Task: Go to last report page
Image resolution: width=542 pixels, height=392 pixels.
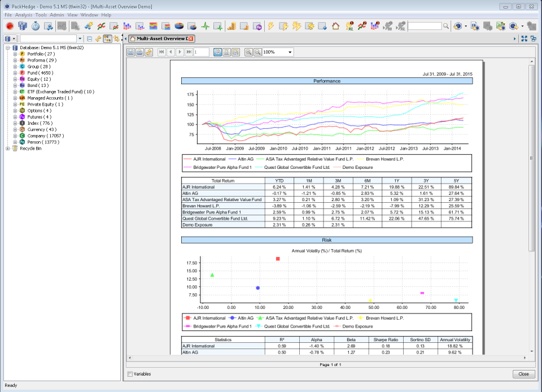Action: coord(189,52)
